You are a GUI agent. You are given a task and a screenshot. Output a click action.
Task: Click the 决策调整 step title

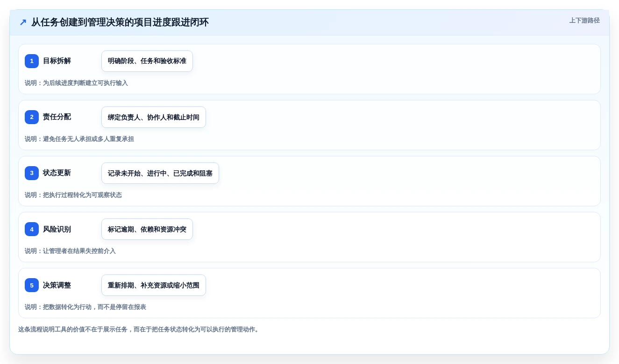(57, 285)
